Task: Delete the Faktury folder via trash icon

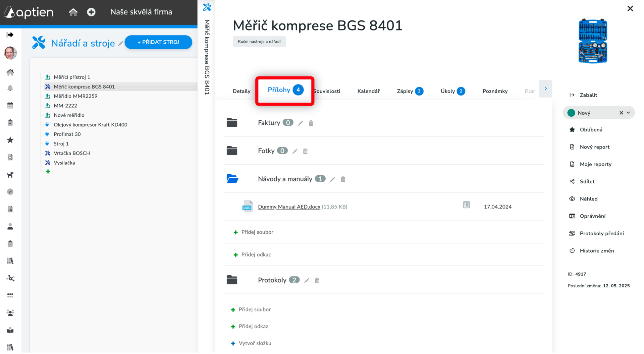Action: [x=311, y=123]
